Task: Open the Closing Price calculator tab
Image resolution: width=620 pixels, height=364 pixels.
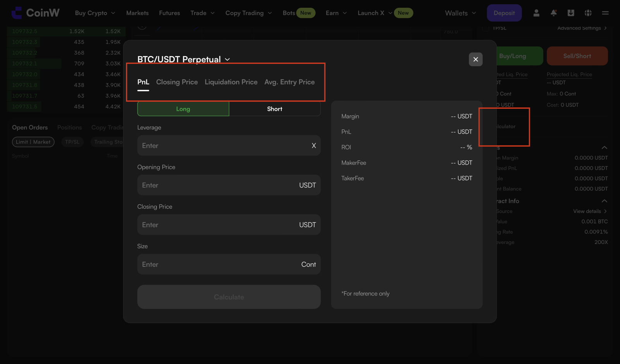Action: click(x=177, y=82)
